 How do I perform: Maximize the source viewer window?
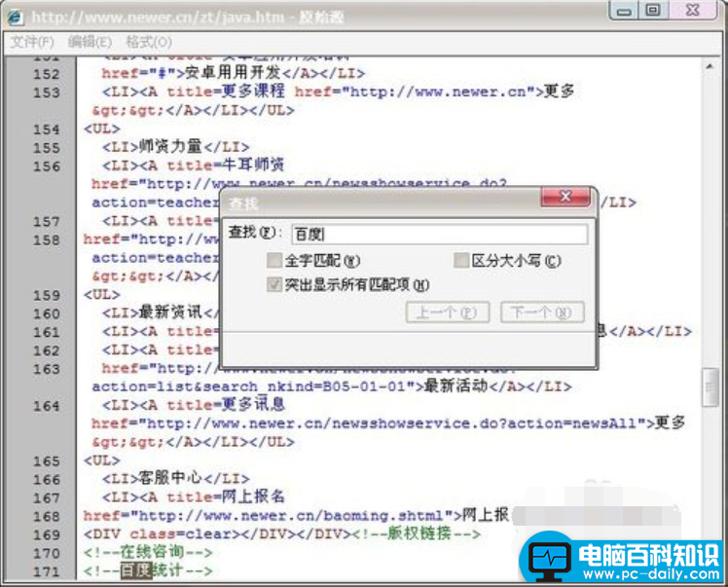tap(654, 10)
